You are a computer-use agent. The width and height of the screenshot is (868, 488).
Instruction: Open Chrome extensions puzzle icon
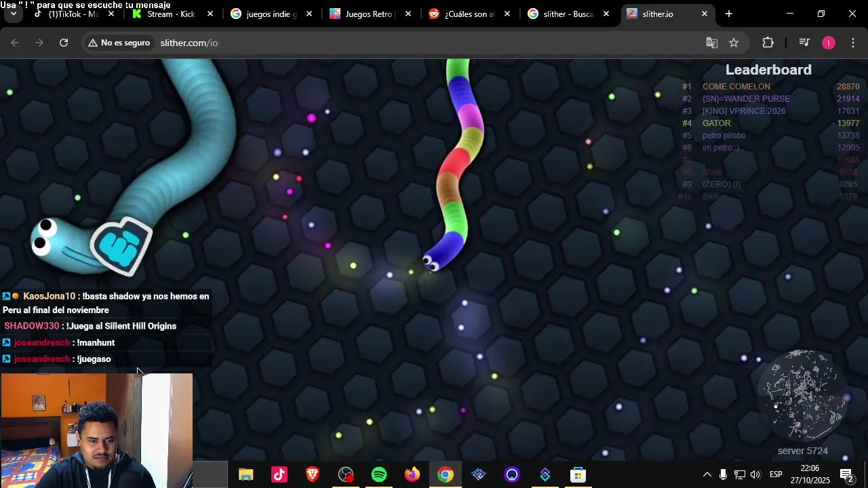(x=768, y=43)
